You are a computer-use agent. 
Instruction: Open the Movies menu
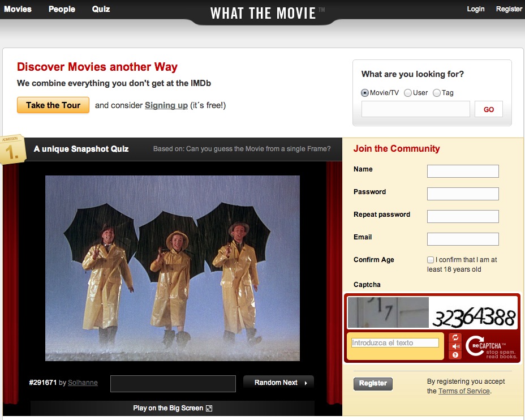pyautogui.click(x=18, y=9)
